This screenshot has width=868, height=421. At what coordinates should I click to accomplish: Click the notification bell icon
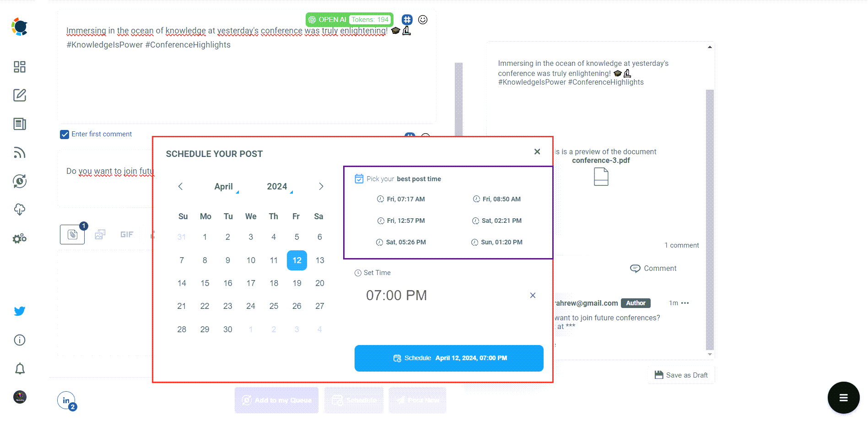click(x=19, y=368)
